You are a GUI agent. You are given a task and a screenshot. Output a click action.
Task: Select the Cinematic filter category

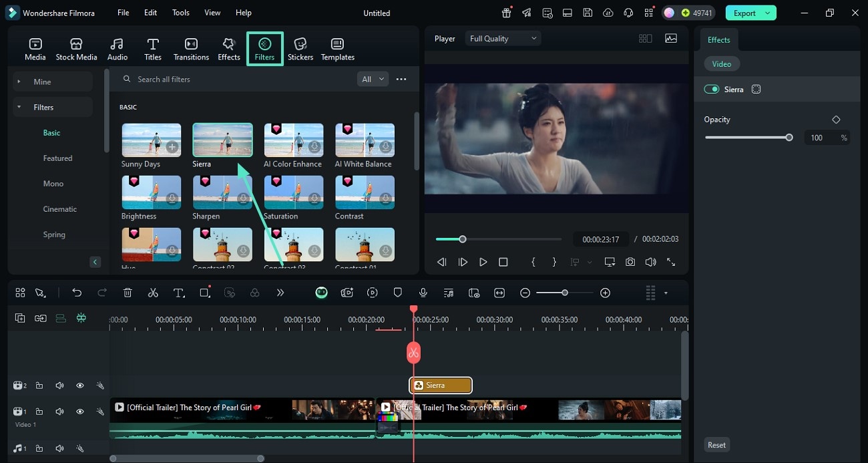(x=60, y=209)
